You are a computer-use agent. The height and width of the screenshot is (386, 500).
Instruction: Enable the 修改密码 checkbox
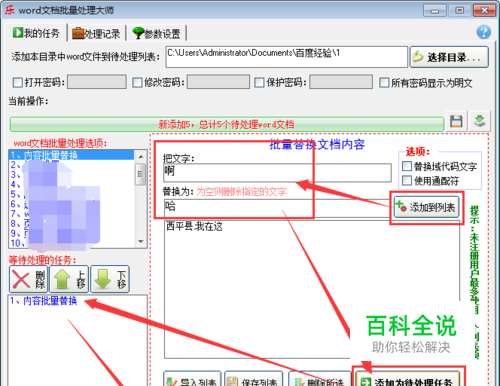tap(137, 82)
